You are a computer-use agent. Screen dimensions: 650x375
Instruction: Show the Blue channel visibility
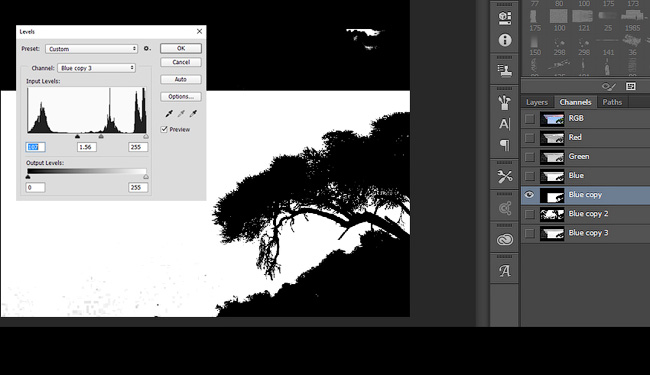click(x=529, y=176)
